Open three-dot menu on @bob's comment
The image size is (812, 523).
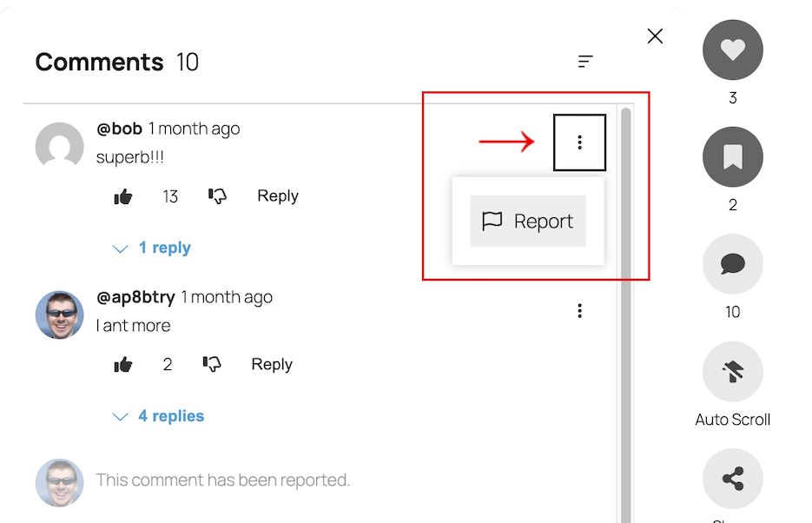(579, 142)
